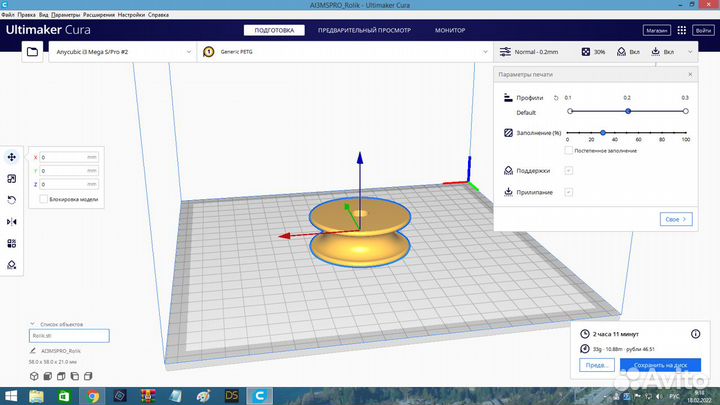Select the Move tool in left toolbar
The height and width of the screenshot is (405, 720).
[x=11, y=157]
